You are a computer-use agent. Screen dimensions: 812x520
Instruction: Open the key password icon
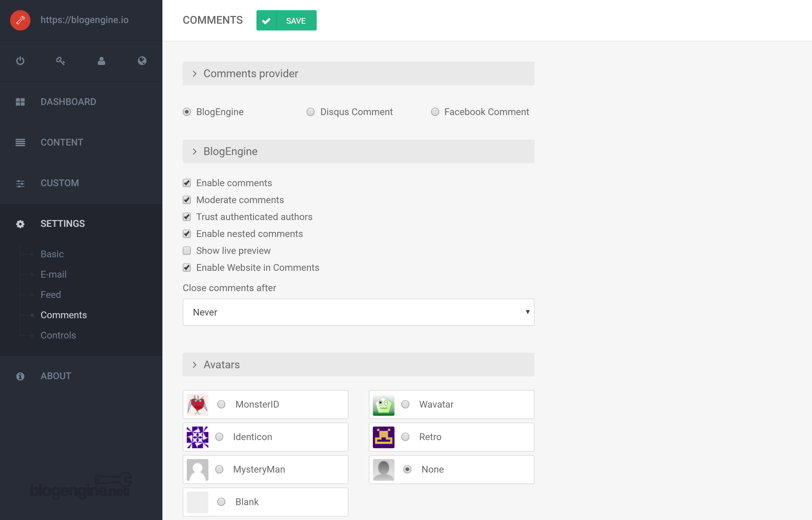tap(61, 61)
